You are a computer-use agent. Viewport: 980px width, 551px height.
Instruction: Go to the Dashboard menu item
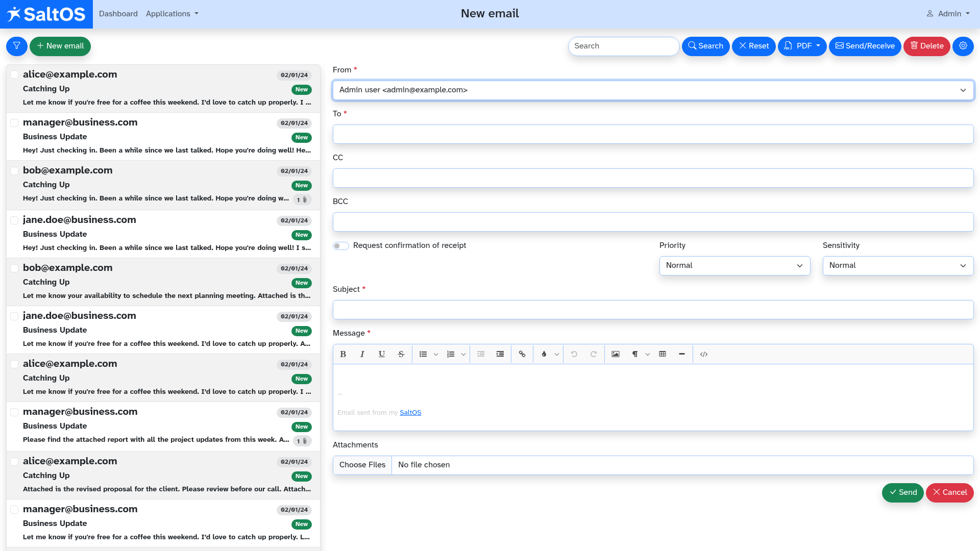tap(118, 14)
